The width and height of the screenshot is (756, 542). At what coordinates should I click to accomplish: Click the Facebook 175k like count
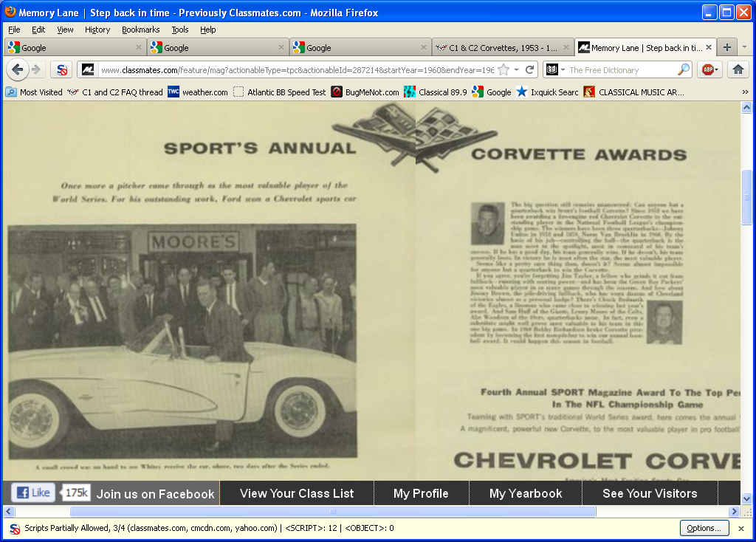tap(77, 493)
